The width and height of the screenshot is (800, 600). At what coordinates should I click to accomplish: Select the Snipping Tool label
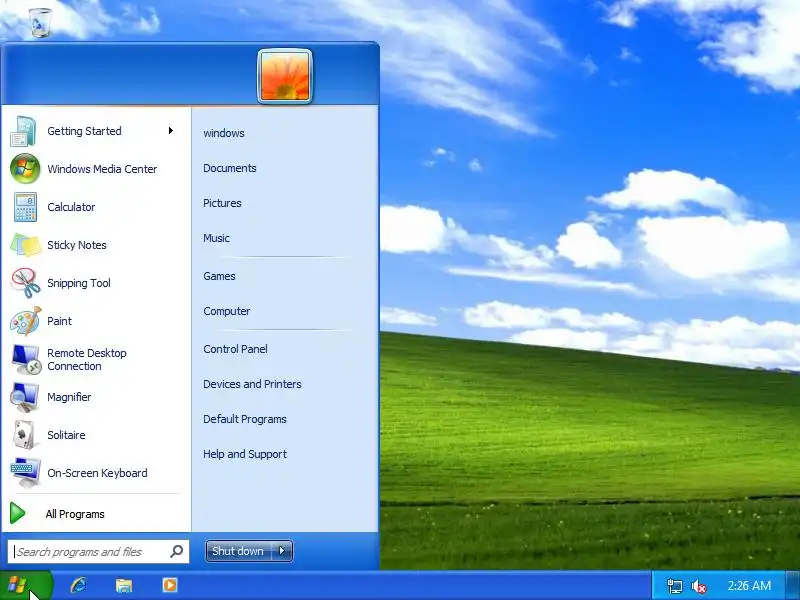pos(79,283)
